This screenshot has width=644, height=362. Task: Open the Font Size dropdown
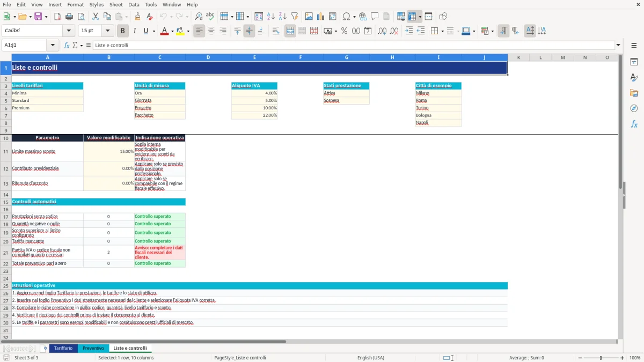107,31
